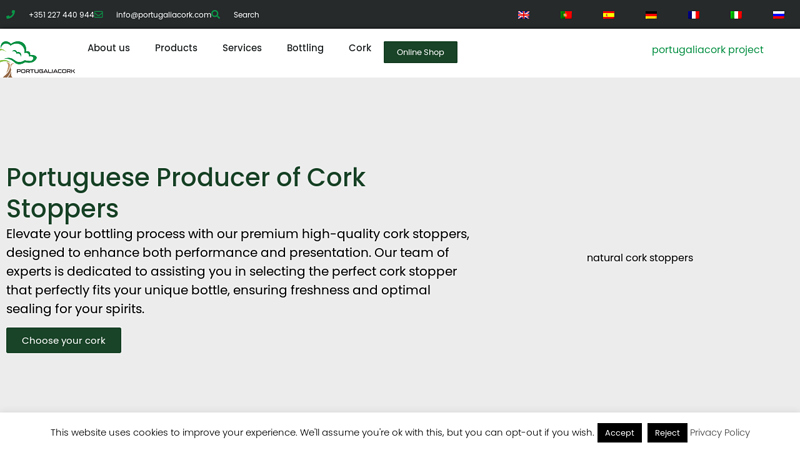Open the About us menu
The image size is (800, 450).
108,48
